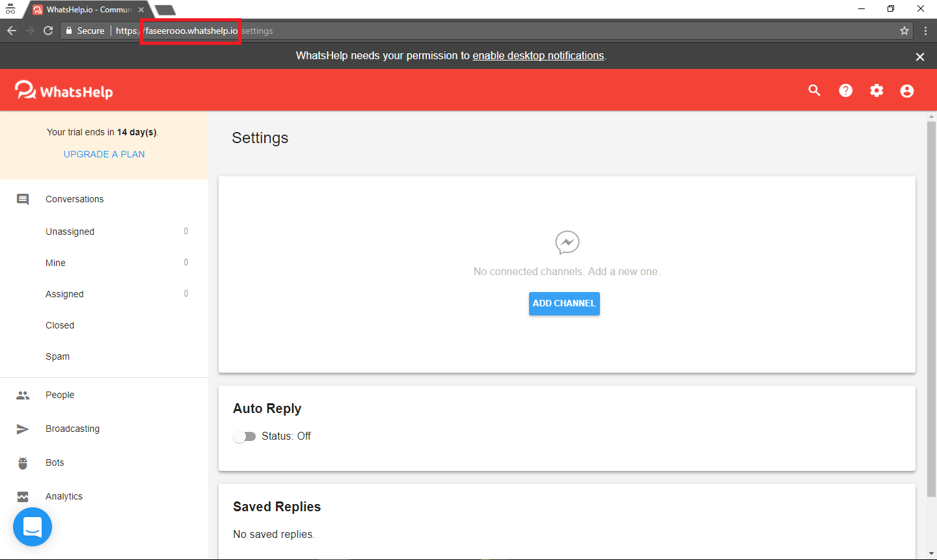Click the Secure padlock icon
The width and height of the screenshot is (937, 560).
click(69, 31)
